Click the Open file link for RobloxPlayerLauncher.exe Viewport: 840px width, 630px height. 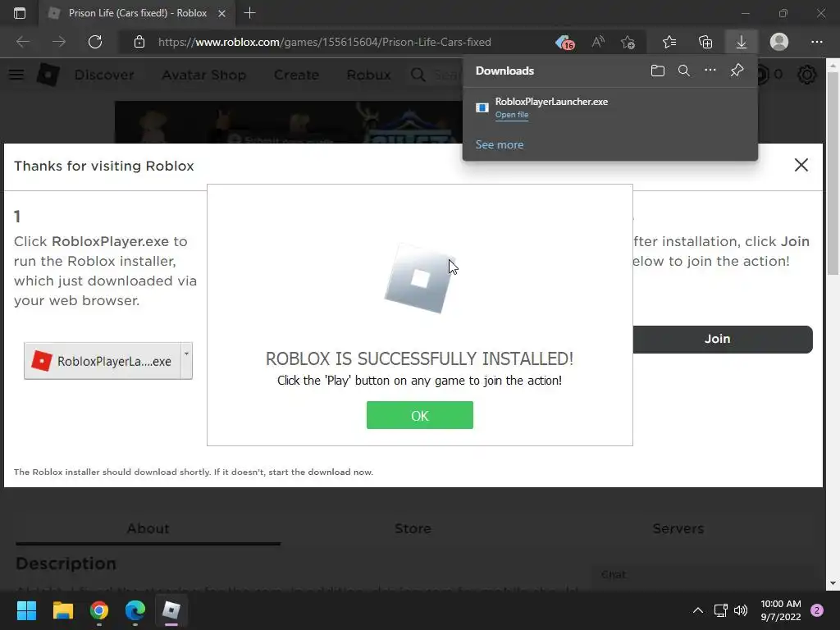[512, 115]
